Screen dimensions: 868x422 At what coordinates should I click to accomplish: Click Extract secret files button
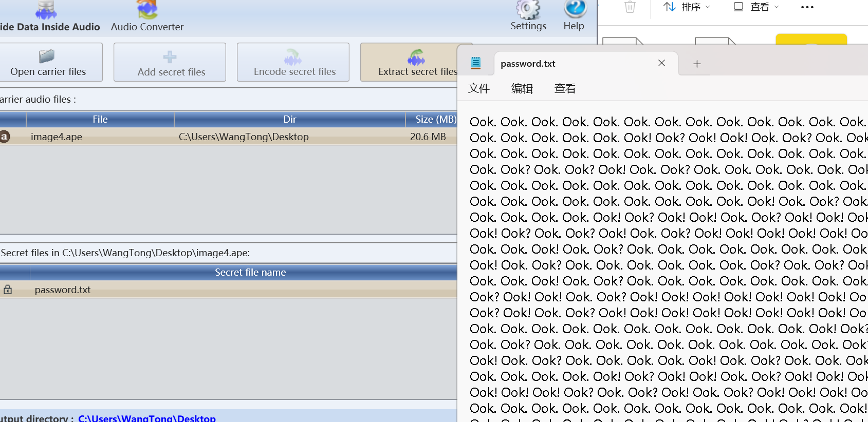point(410,62)
